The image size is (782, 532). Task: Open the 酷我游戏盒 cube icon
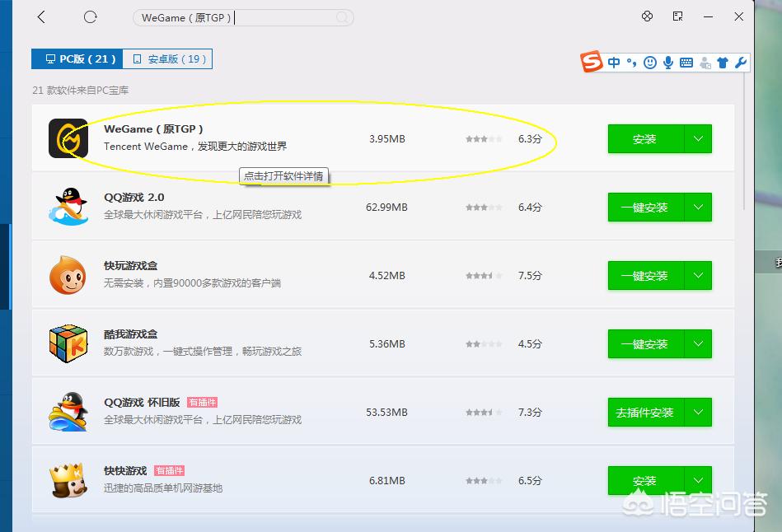point(68,343)
